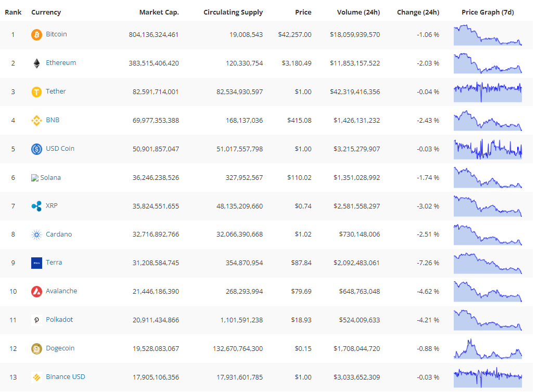Select XRP change value -3.02 %

(428, 206)
